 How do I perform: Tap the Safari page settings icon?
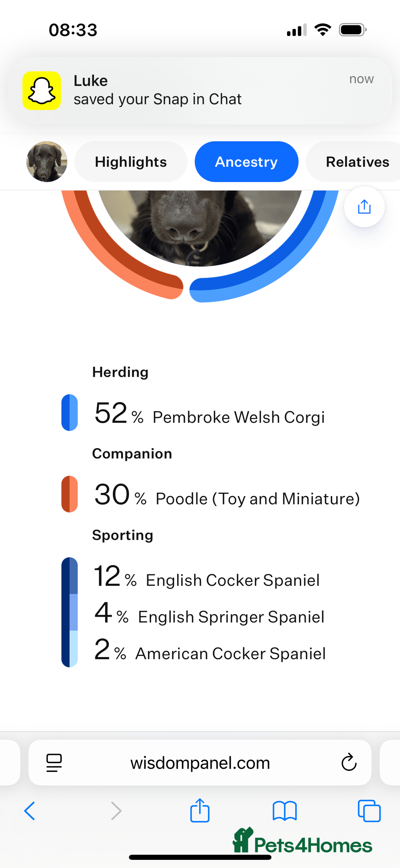click(54, 763)
